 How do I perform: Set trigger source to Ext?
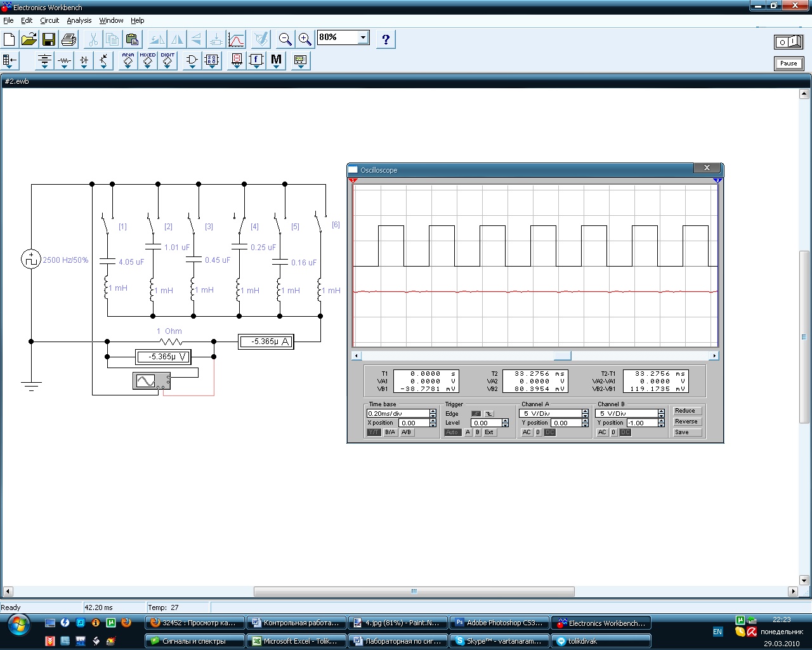pos(489,432)
